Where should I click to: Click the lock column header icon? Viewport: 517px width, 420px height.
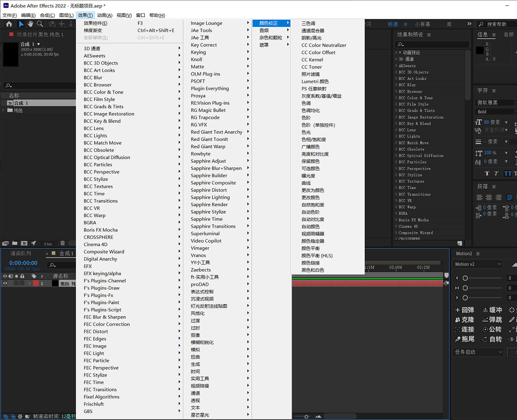point(22,276)
